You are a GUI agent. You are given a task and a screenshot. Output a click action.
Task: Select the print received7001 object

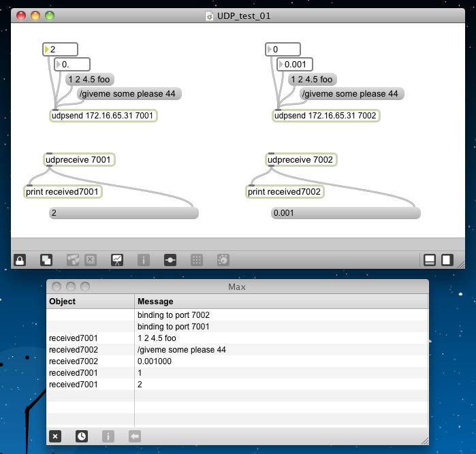63,192
